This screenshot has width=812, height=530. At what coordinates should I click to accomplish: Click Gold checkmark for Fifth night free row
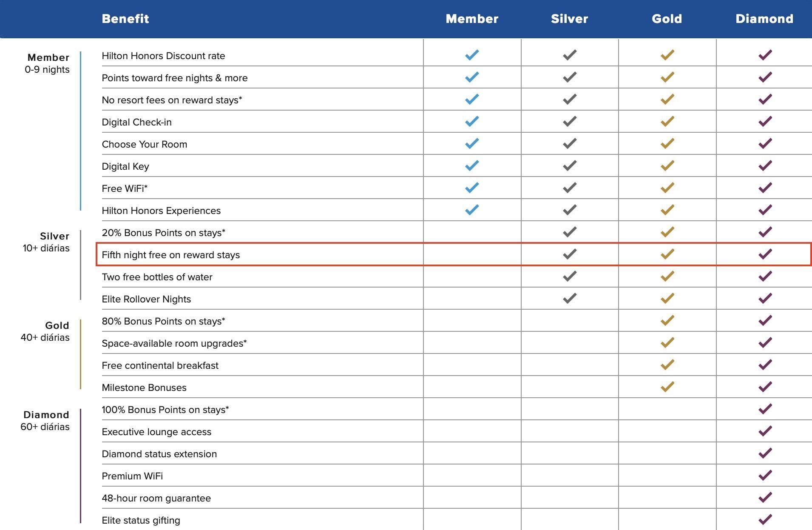(x=667, y=254)
